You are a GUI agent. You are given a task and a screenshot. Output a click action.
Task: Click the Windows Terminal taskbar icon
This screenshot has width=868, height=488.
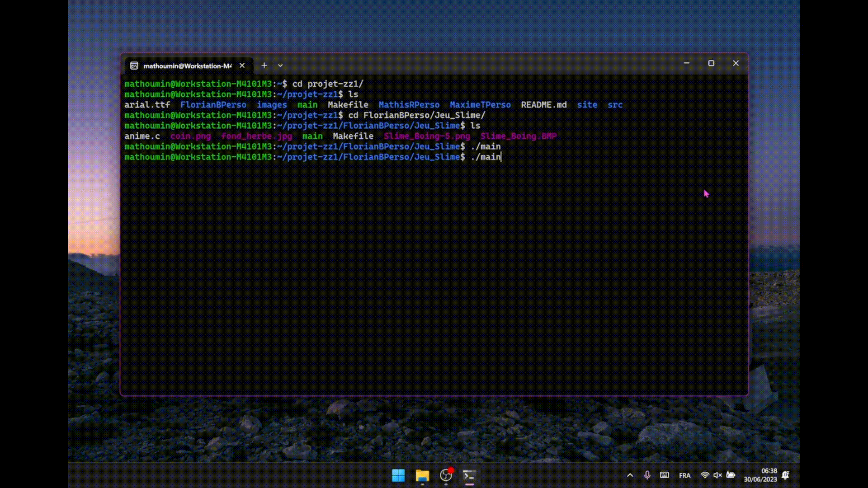[x=469, y=475]
